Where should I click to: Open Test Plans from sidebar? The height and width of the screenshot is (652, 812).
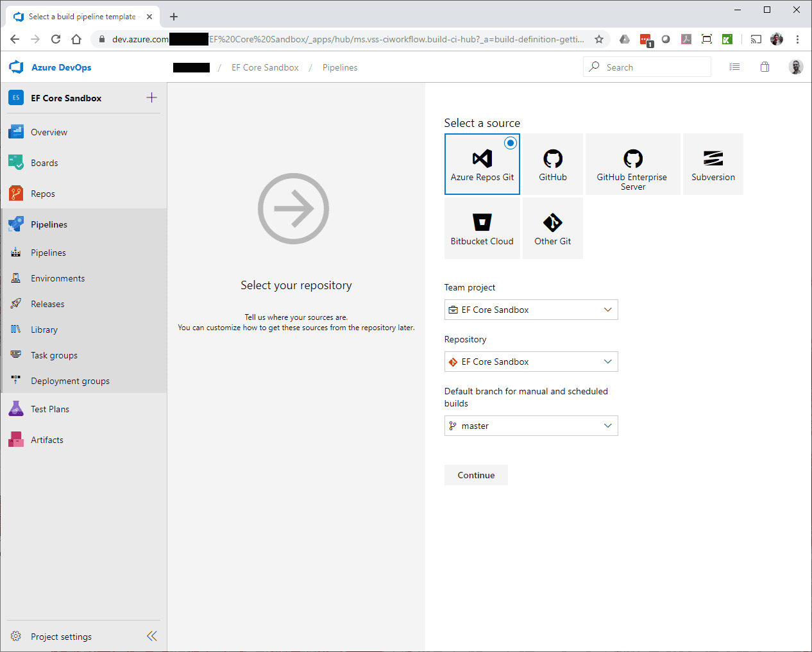point(50,409)
